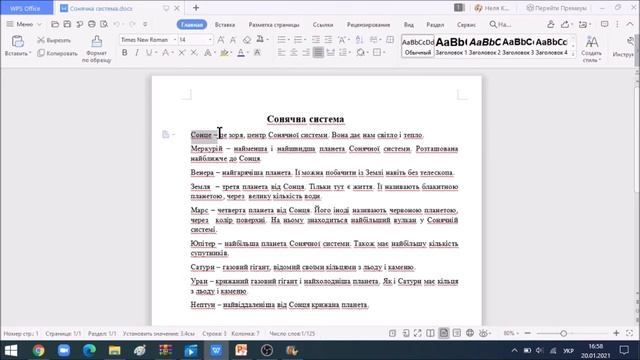Click the Paste (Вставить) icon
This screenshot has width=640, height=360.
click(x=18, y=41)
